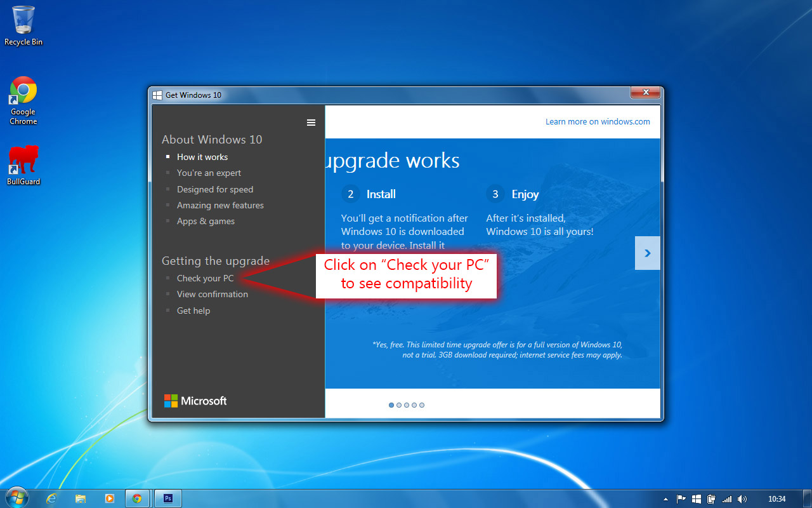Screen dimensions: 812x508
Task: Click the volume speaker tray icon
Action: [x=742, y=499]
